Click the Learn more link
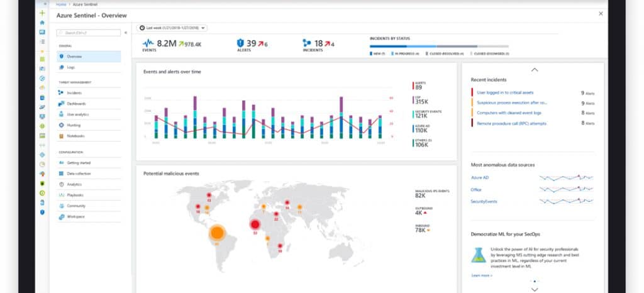 (x=481, y=275)
